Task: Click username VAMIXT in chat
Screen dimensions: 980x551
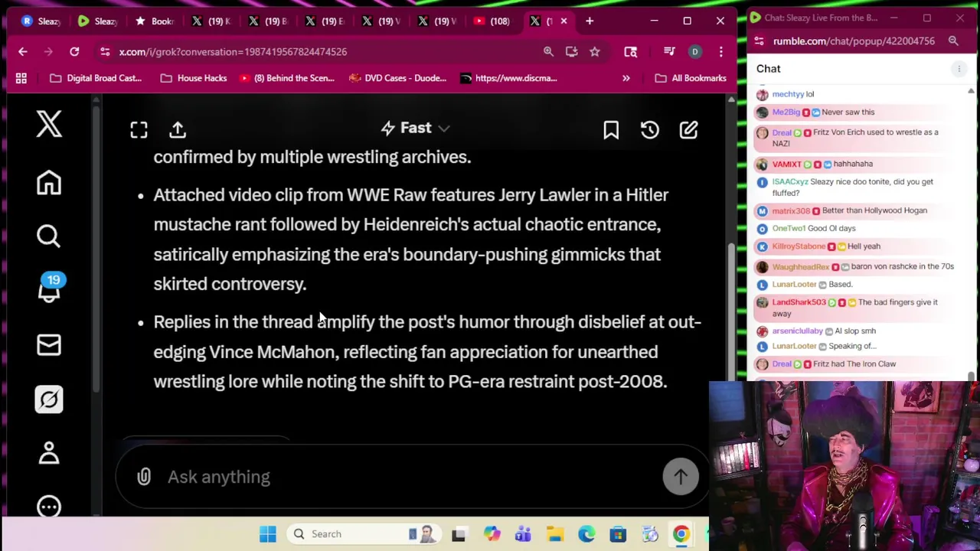Action: pos(786,164)
